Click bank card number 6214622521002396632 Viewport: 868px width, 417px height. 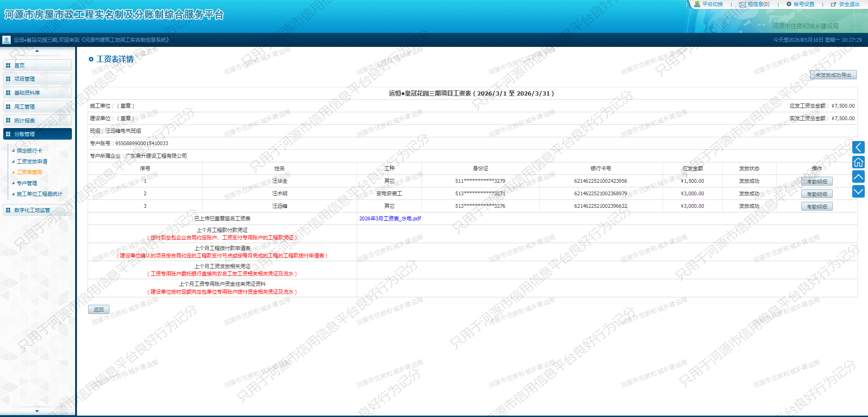pyautogui.click(x=600, y=206)
